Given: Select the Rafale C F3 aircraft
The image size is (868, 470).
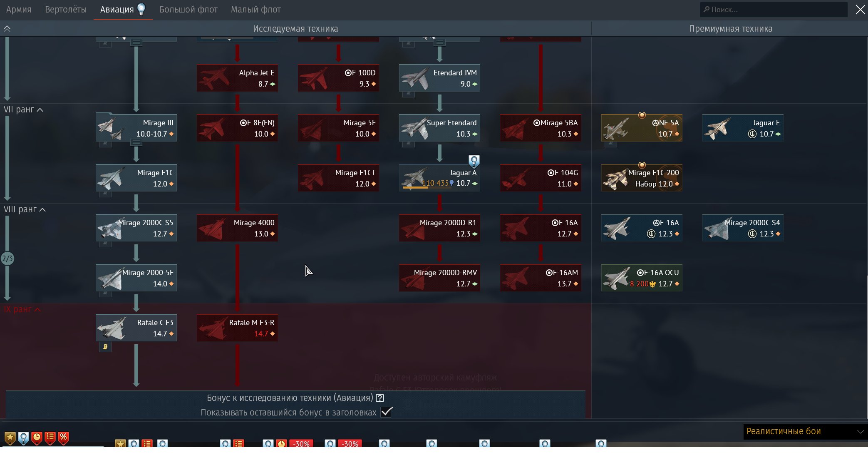Looking at the screenshot, I should (x=136, y=328).
